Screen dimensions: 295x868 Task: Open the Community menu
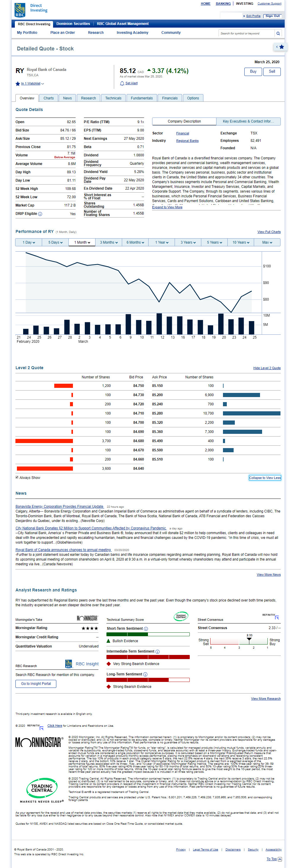171,33
